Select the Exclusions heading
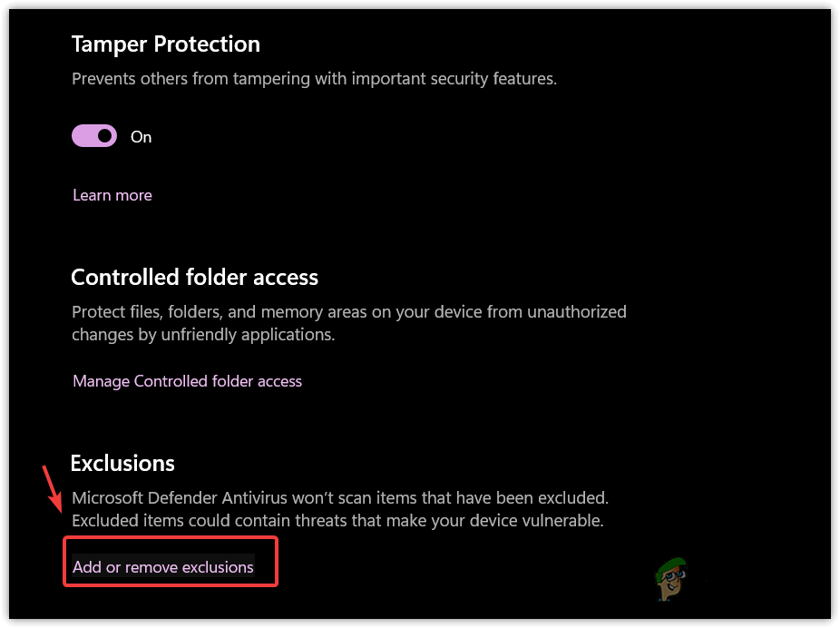The height and width of the screenshot is (628, 840). 122,463
